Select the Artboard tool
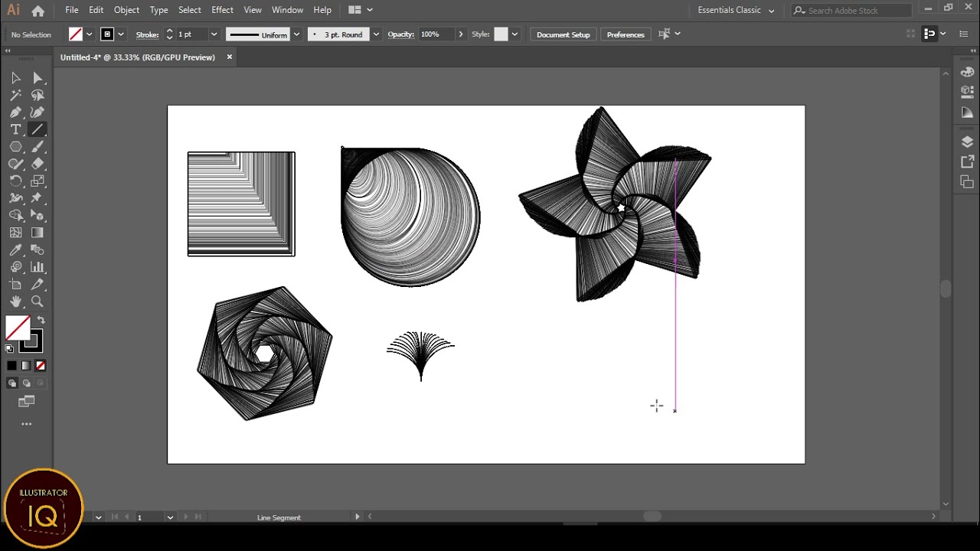The height and width of the screenshot is (551, 980). coord(15,285)
